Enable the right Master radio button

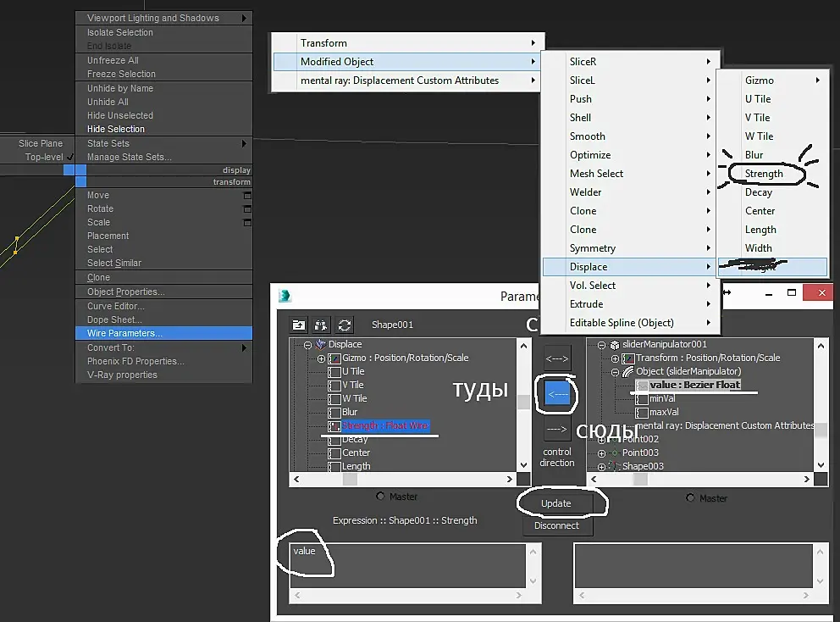[689, 497]
